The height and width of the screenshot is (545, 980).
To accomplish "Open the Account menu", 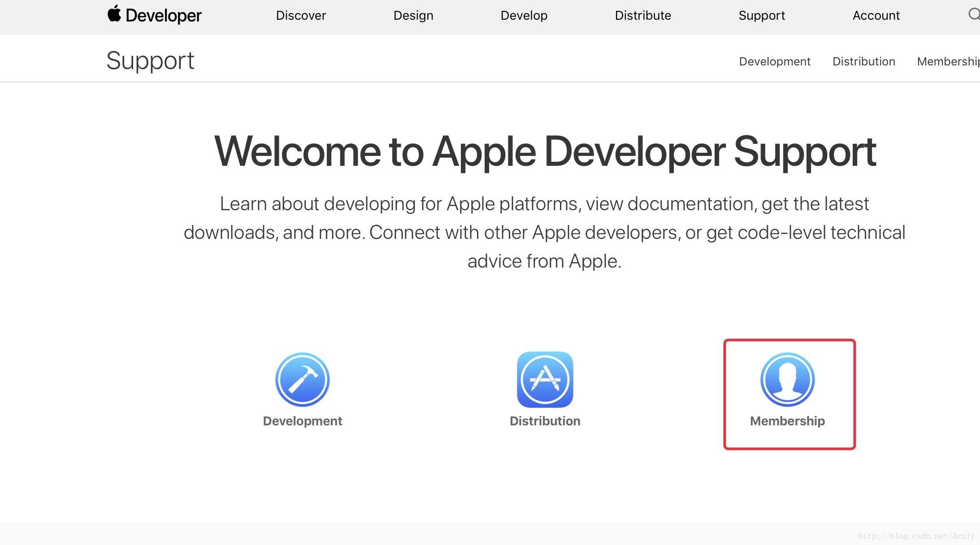I will (876, 16).
